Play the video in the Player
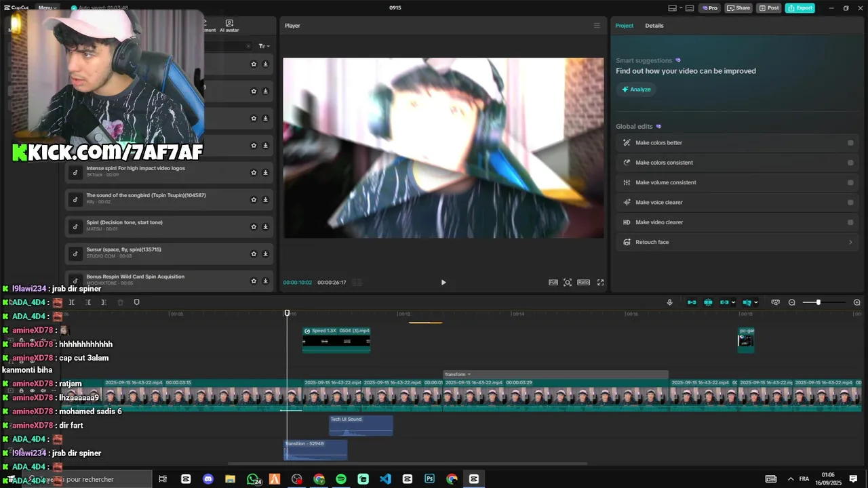The width and height of the screenshot is (868, 488). pyautogui.click(x=443, y=283)
